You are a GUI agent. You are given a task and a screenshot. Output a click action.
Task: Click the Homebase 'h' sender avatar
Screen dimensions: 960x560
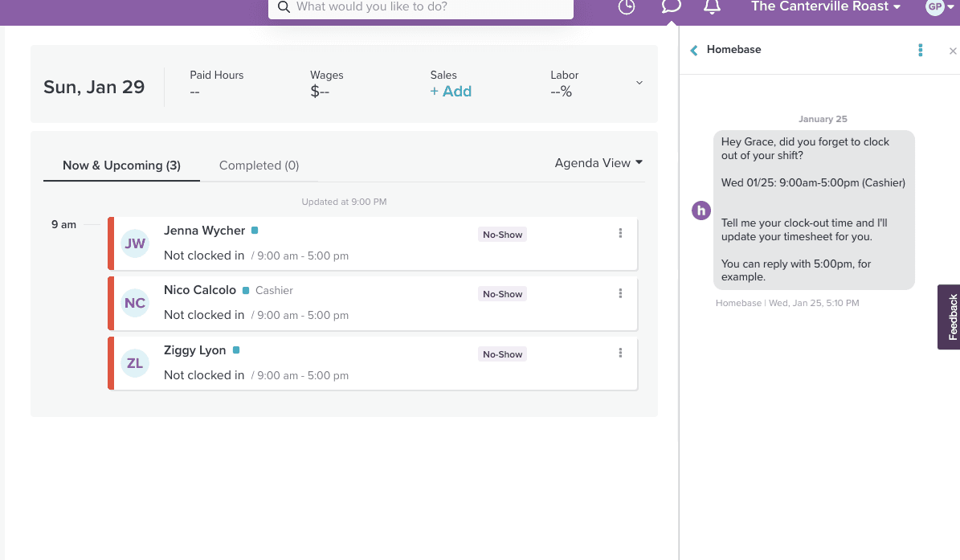tap(701, 211)
